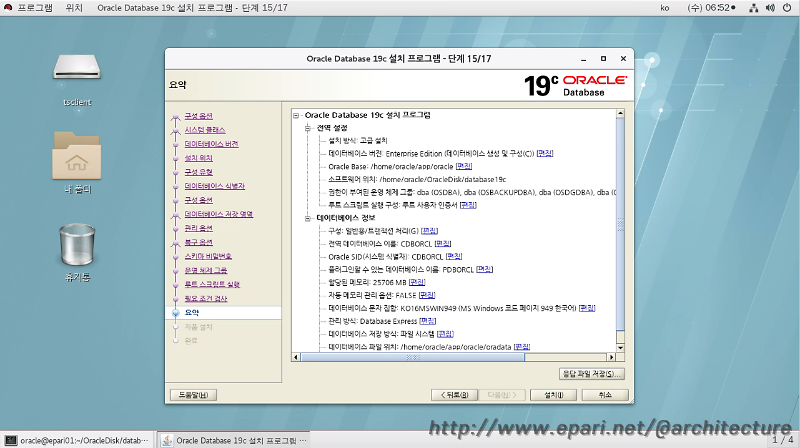This screenshot has width=800, height=448.
Task: Go to the 구성 유형 step
Action: point(198,172)
